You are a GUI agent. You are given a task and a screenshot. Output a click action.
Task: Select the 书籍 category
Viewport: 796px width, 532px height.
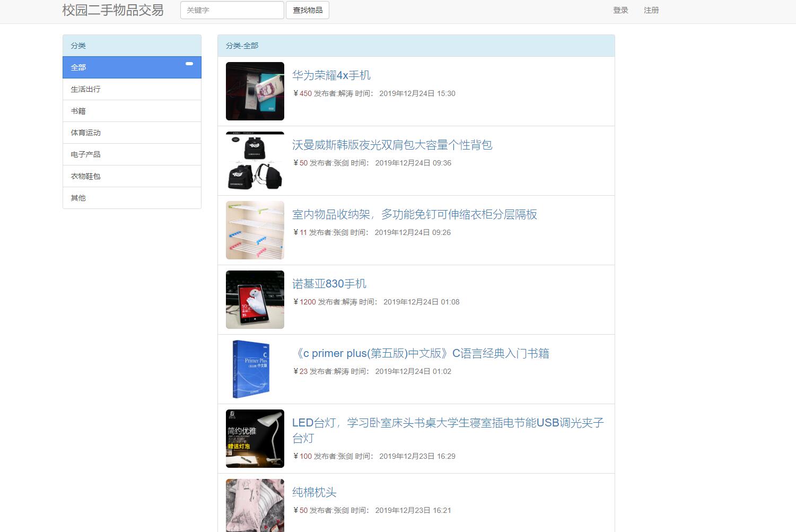click(78, 110)
